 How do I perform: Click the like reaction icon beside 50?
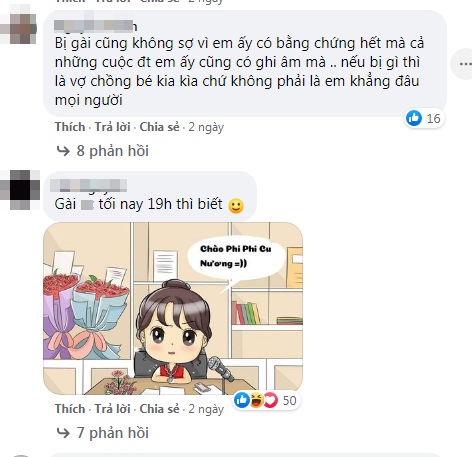242,400
